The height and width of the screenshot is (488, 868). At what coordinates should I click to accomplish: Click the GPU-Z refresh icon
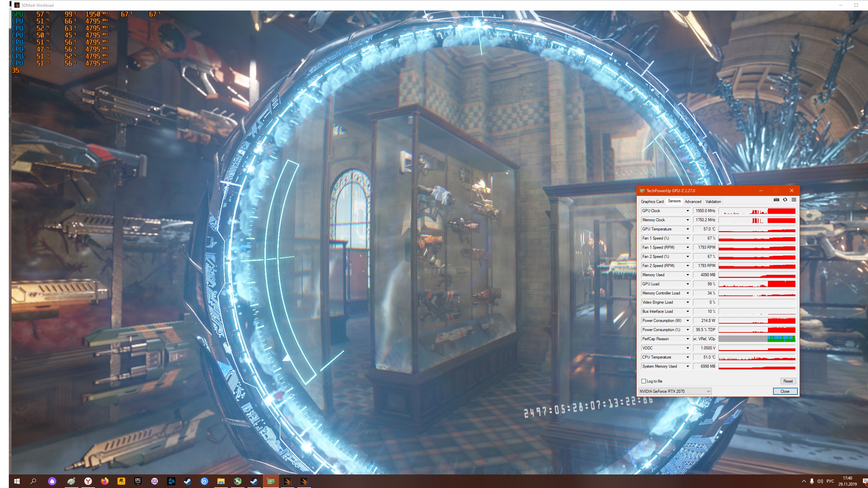pos(785,200)
